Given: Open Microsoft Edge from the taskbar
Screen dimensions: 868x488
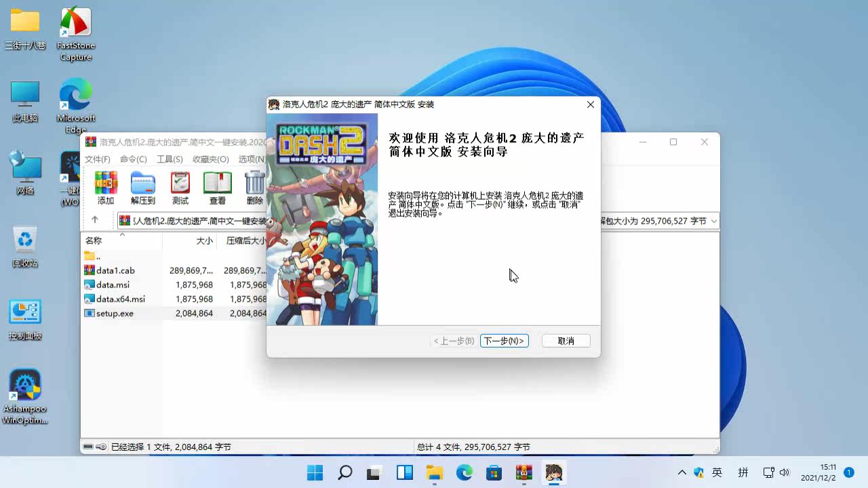Looking at the screenshot, I should coord(464,472).
